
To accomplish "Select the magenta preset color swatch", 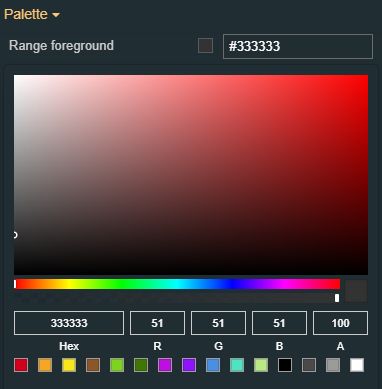I will click(165, 365).
